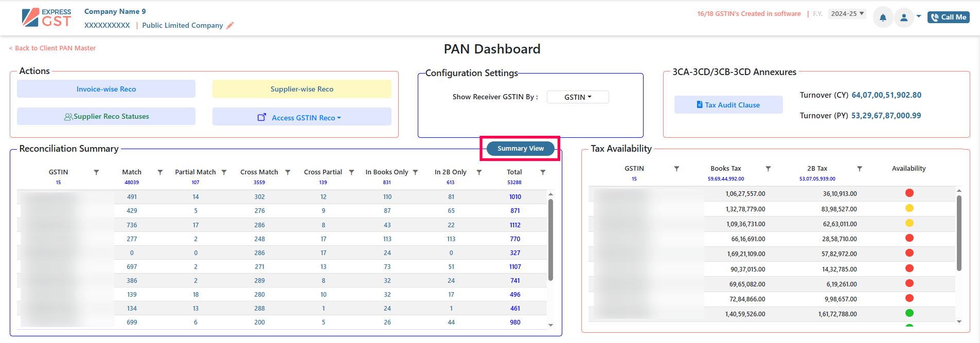Click Tax Availability scroll up arrow
This screenshot has height=343, width=980.
click(959, 191)
